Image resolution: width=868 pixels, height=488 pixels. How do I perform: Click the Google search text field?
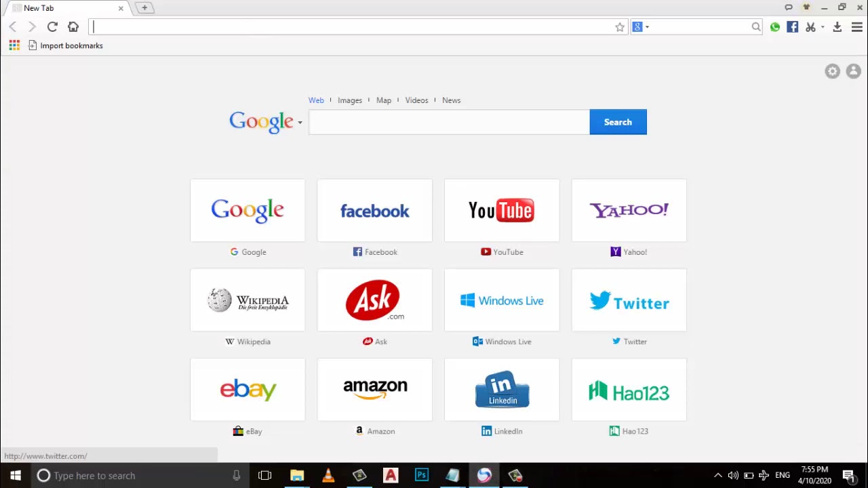click(449, 122)
